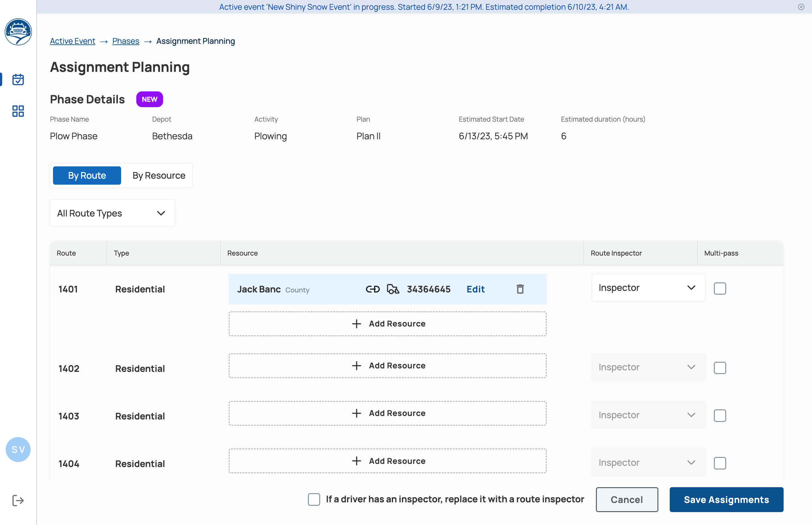Click the SV user avatar

pos(18,449)
